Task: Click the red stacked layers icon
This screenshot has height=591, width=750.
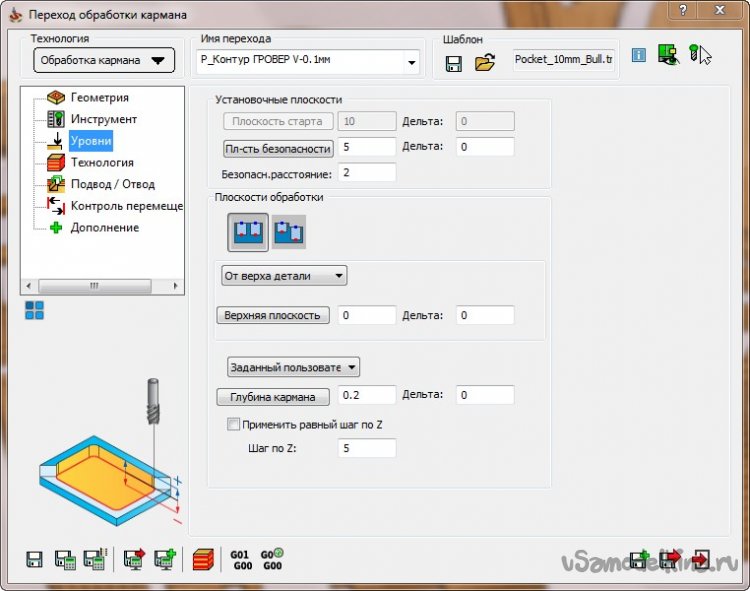Action: tap(204, 559)
